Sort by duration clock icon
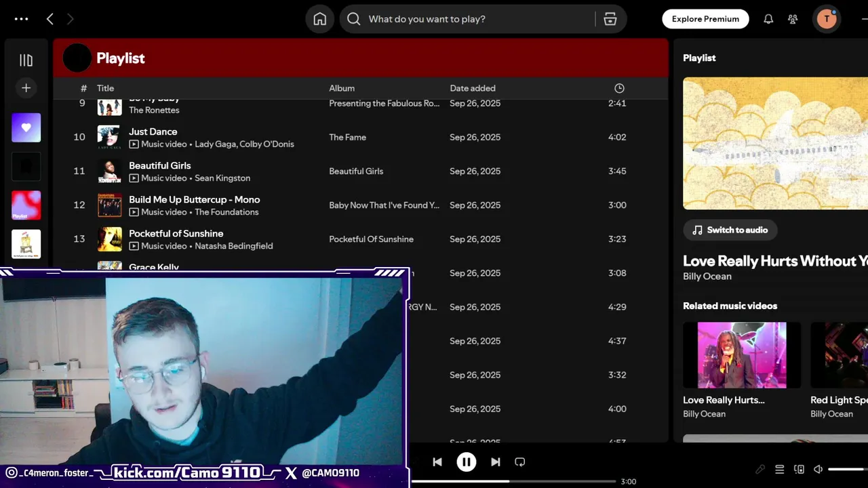868x488 pixels. 619,88
